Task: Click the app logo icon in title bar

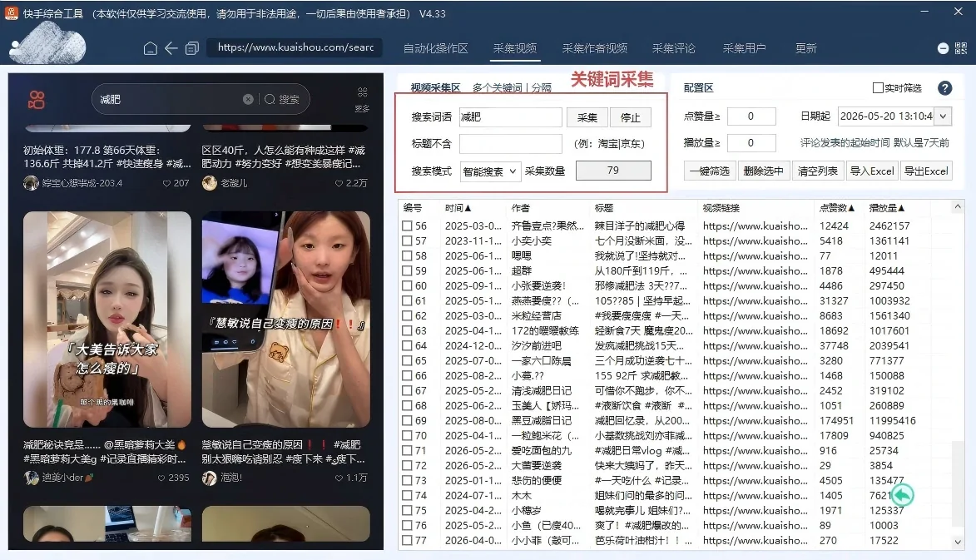Action: click(11, 12)
